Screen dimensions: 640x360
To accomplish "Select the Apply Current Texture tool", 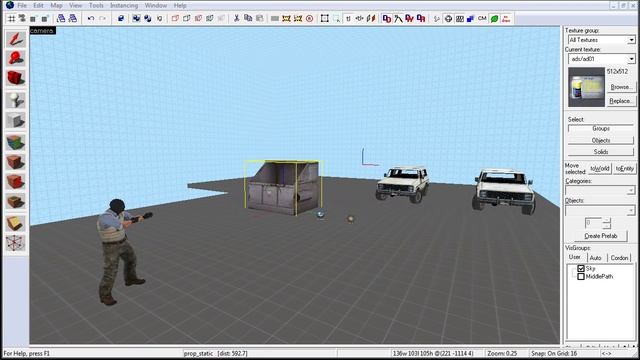I will coord(16,162).
